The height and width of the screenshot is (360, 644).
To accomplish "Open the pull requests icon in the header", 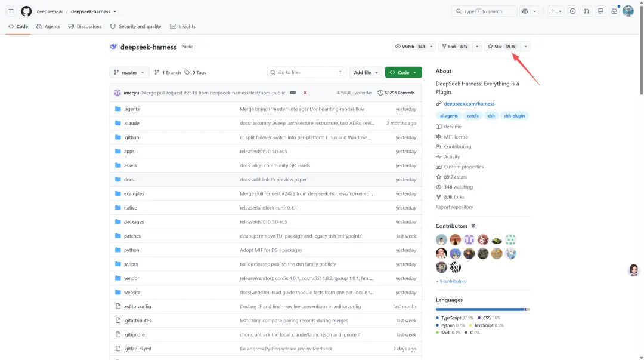I will click(587, 11).
